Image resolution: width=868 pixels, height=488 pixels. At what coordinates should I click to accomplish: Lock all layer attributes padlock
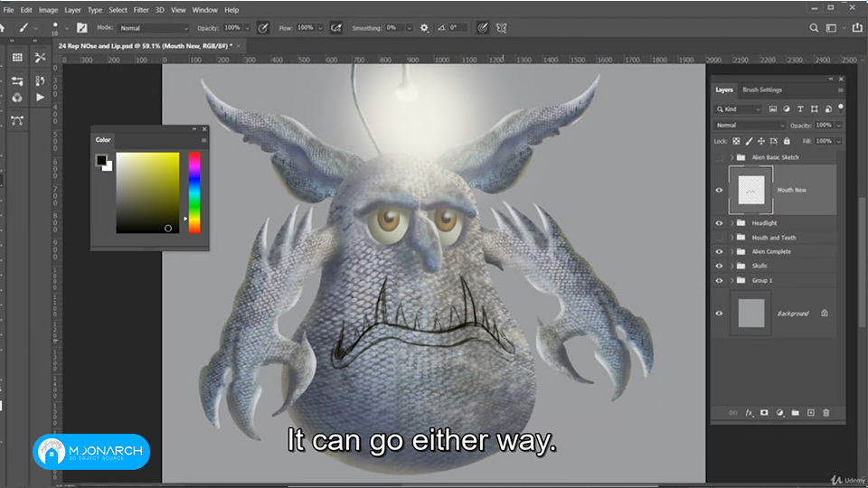[787, 141]
